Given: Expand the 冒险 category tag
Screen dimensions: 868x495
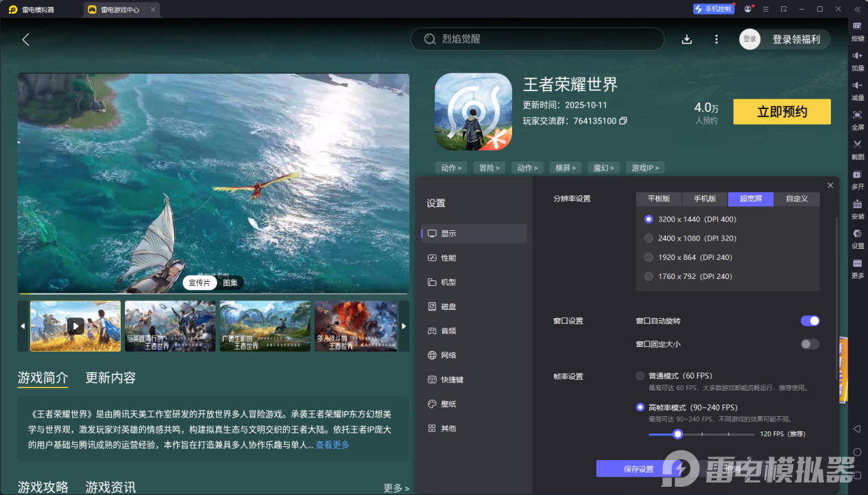Looking at the screenshot, I should [489, 167].
